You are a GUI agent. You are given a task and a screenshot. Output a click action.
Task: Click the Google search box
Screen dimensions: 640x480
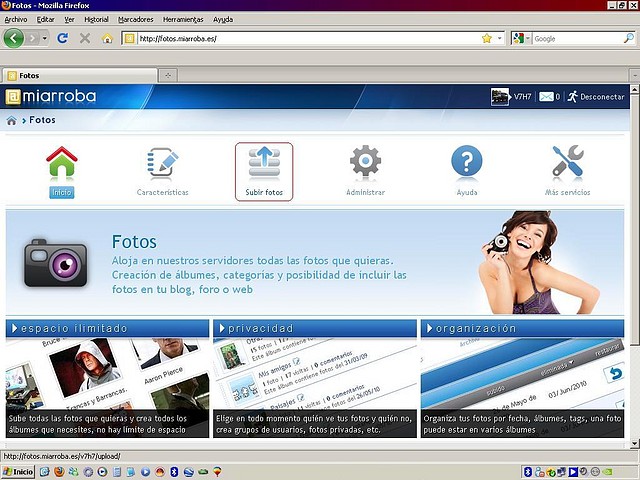578,39
